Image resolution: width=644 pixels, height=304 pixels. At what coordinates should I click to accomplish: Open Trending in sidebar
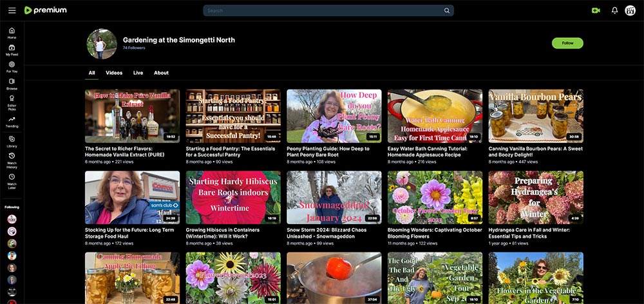(12, 122)
